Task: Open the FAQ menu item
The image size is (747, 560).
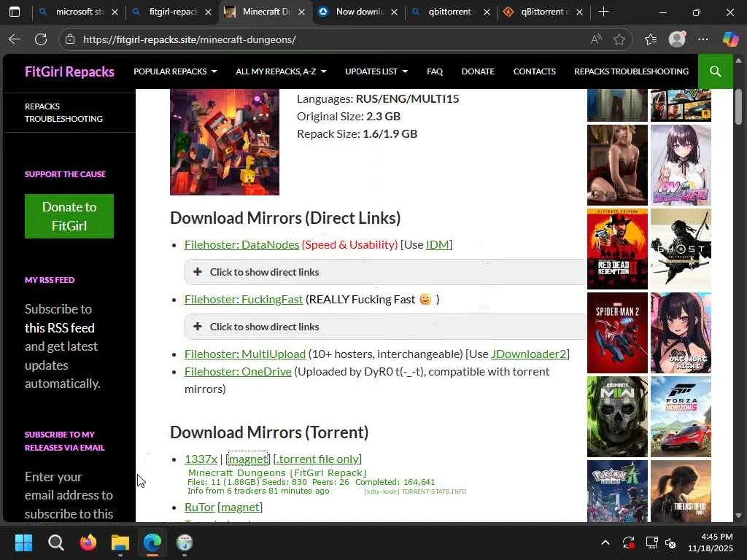Action: pos(435,71)
